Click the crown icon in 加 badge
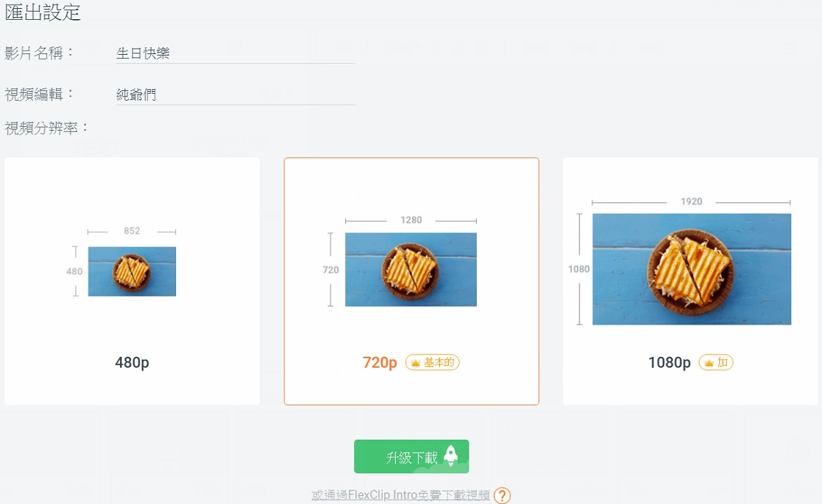 (709, 363)
